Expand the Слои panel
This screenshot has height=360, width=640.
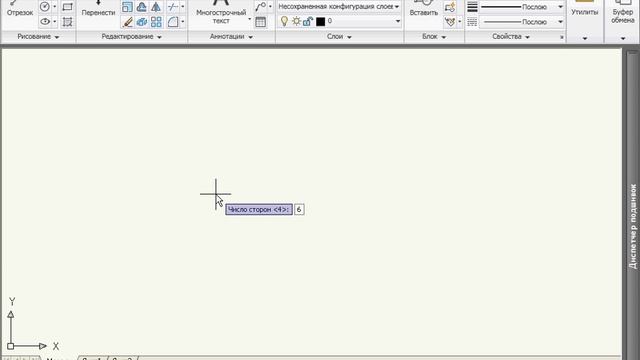(339, 37)
